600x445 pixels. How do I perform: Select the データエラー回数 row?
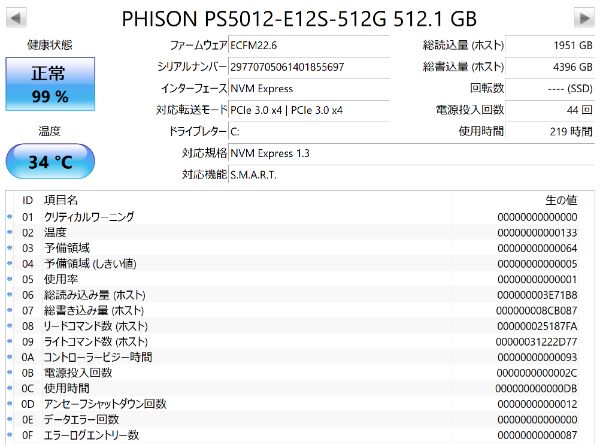293,420
